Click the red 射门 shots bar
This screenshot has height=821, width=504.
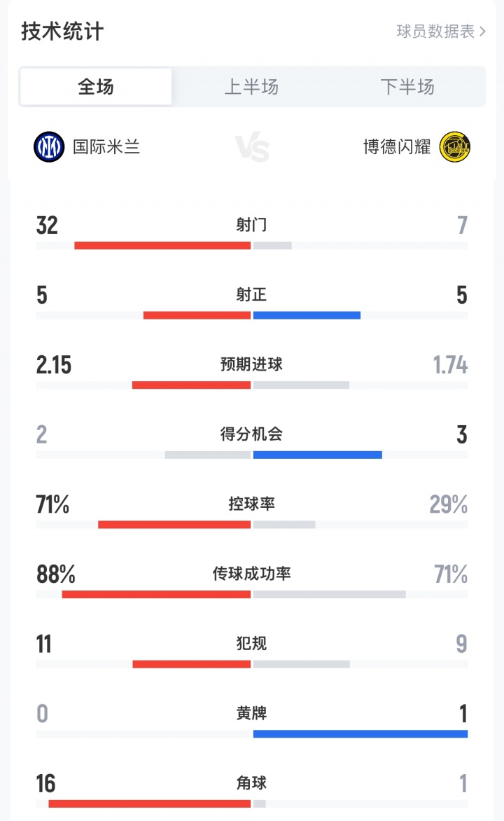click(x=162, y=246)
